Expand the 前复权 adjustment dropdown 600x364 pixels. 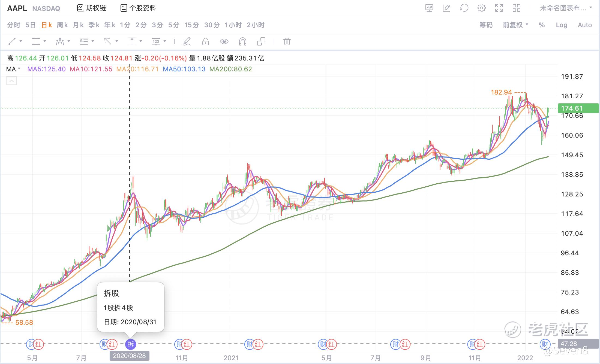click(516, 25)
